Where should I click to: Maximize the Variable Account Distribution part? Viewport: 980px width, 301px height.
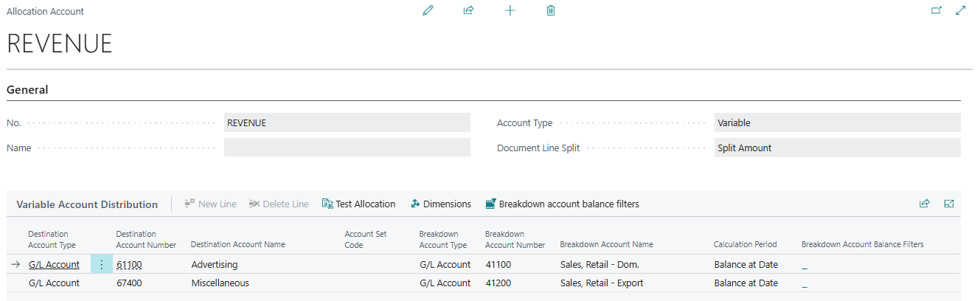coord(949,204)
